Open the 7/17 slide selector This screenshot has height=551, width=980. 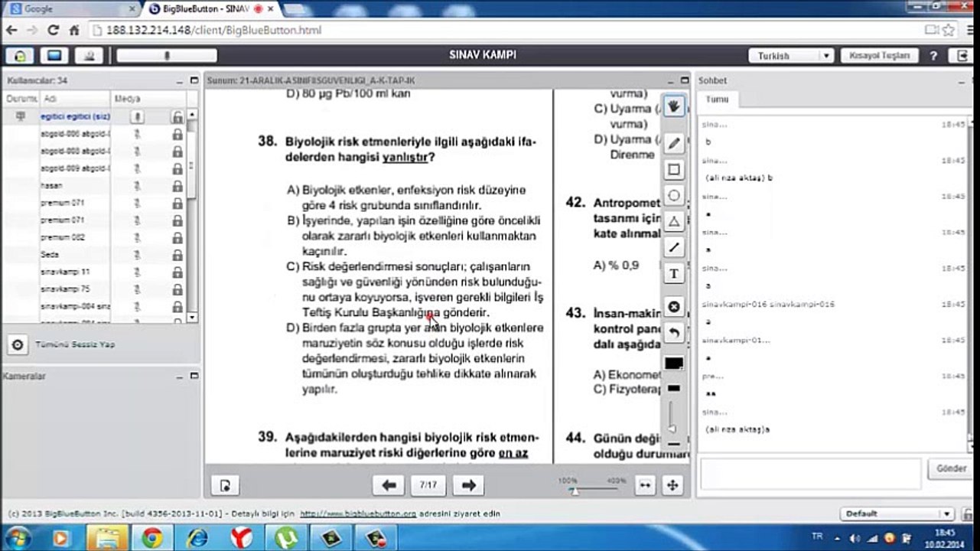click(x=428, y=485)
